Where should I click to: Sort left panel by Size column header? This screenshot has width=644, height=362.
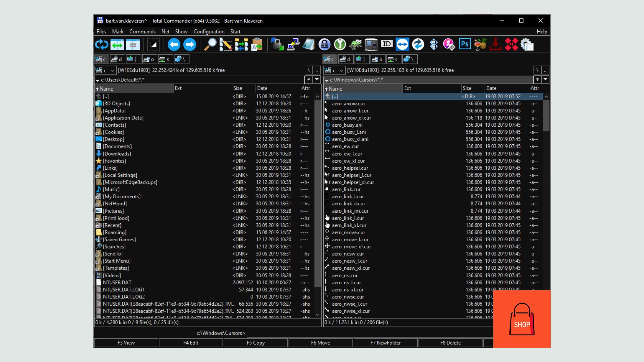tap(243, 88)
